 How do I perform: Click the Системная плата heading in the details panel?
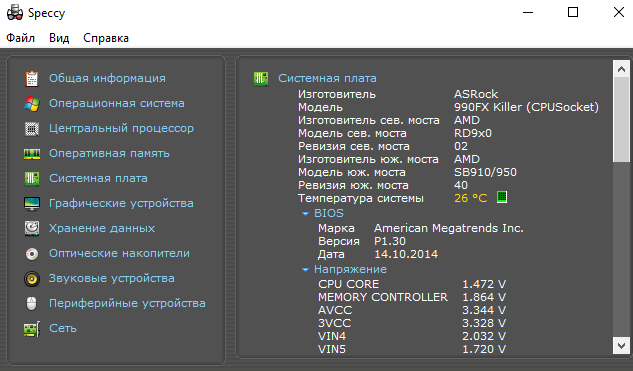click(327, 78)
